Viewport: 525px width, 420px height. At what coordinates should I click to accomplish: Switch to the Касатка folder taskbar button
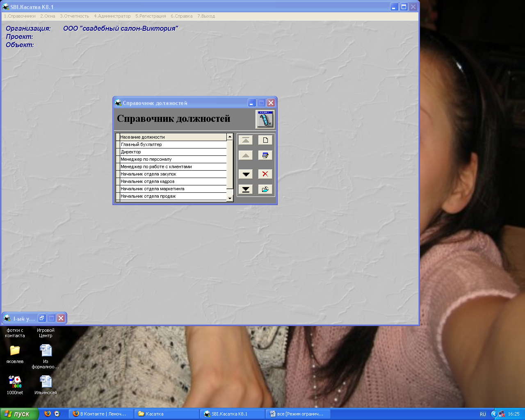click(x=167, y=414)
